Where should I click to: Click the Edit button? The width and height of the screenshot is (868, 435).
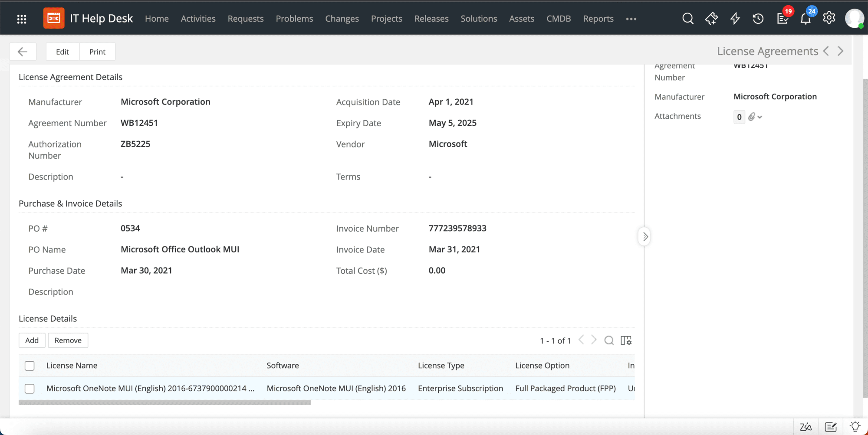point(62,52)
